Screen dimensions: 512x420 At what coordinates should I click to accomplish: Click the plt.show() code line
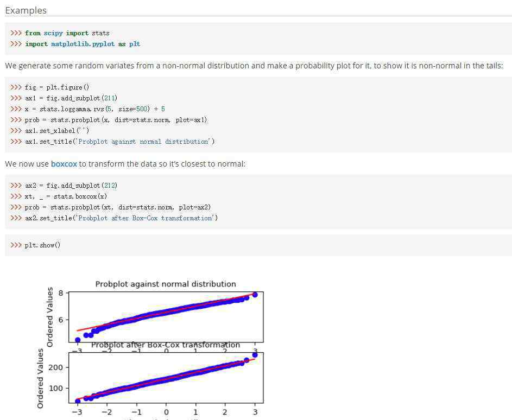[x=42, y=245]
